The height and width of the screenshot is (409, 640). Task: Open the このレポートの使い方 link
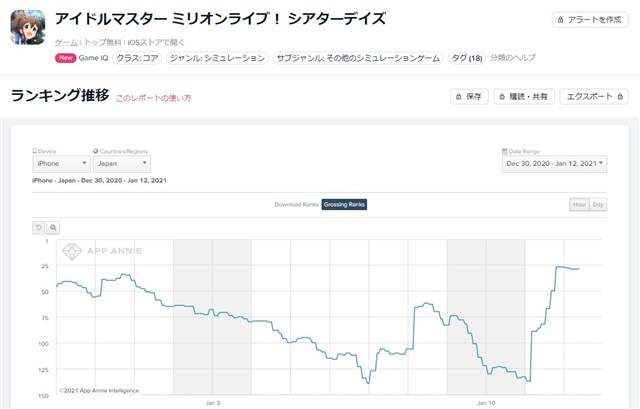[153, 98]
